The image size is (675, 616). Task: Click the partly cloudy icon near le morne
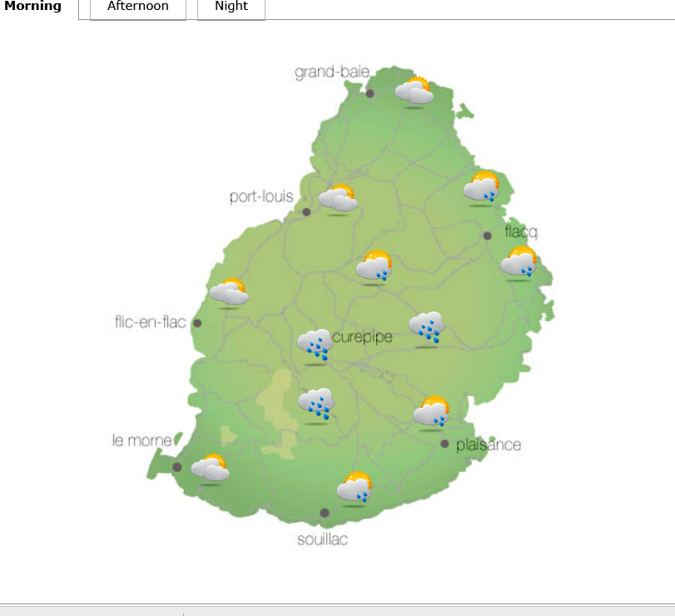coord(210,468)
